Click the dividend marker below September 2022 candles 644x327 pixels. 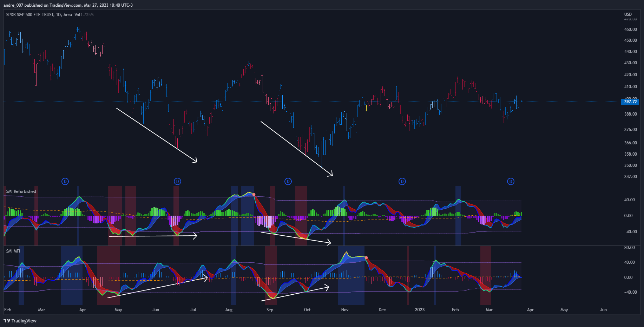(288, 181)
